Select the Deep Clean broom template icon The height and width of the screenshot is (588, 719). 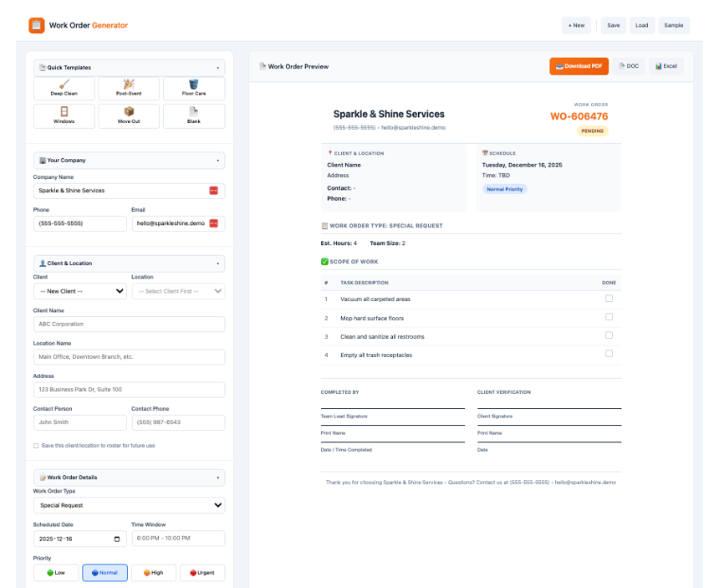[64, 84]
